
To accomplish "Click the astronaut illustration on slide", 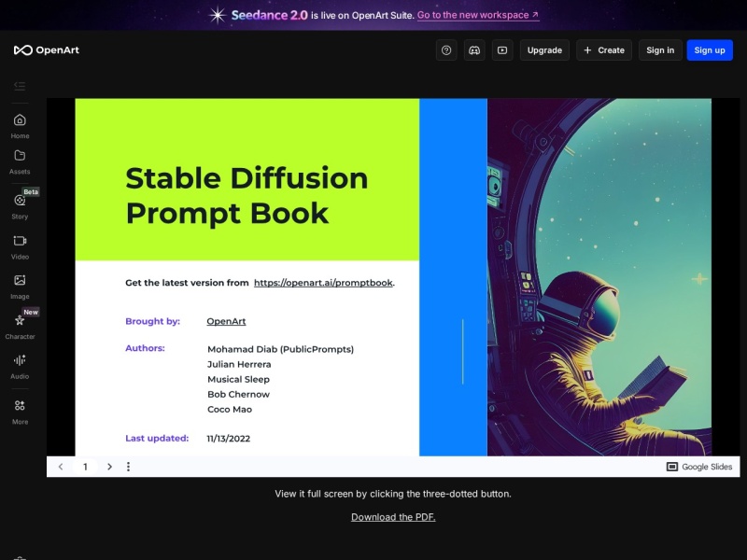I will pyautogui.click(x=599, y=277).
